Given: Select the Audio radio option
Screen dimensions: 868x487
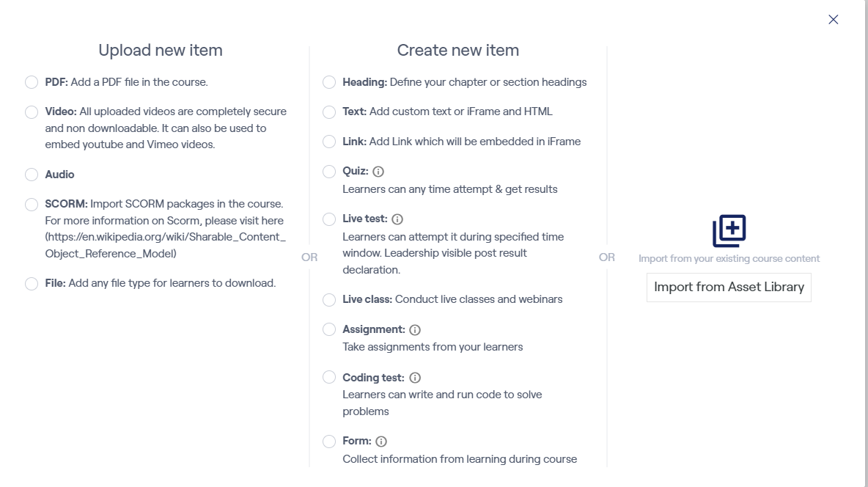Looking at the screenshot, I should click(x=32, y=175).
